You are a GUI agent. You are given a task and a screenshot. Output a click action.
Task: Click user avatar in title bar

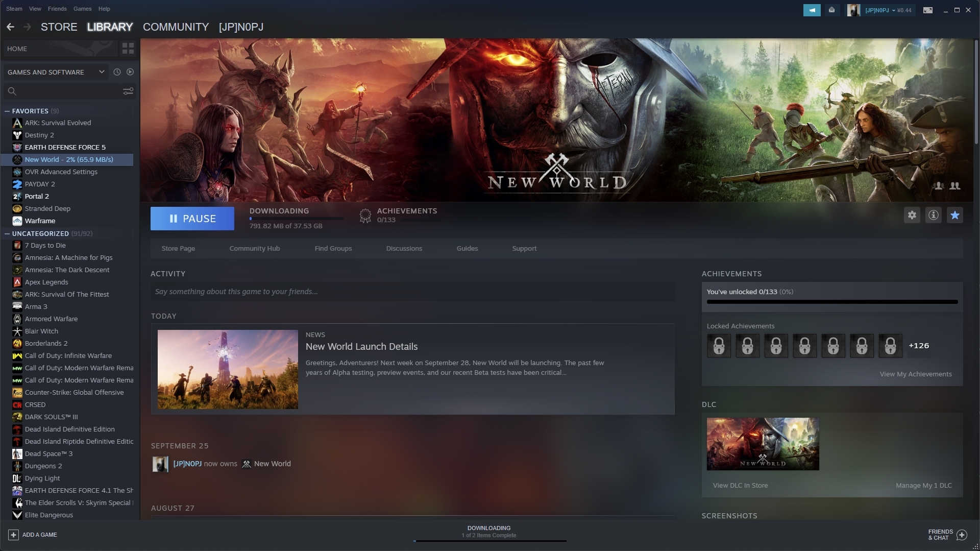(853, 10)
